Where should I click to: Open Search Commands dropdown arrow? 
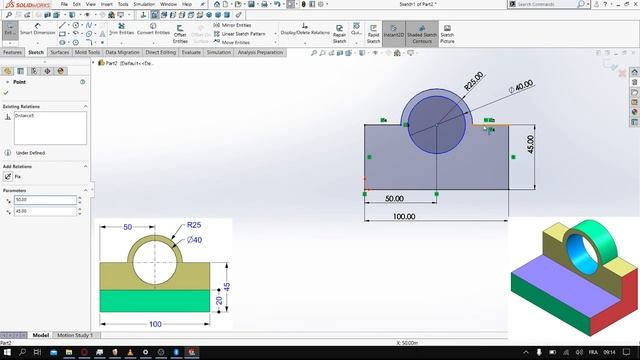click(x=588, y=4)
